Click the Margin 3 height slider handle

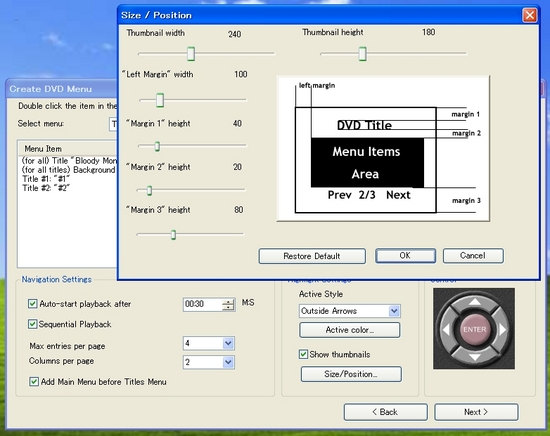tap(173, 235)
